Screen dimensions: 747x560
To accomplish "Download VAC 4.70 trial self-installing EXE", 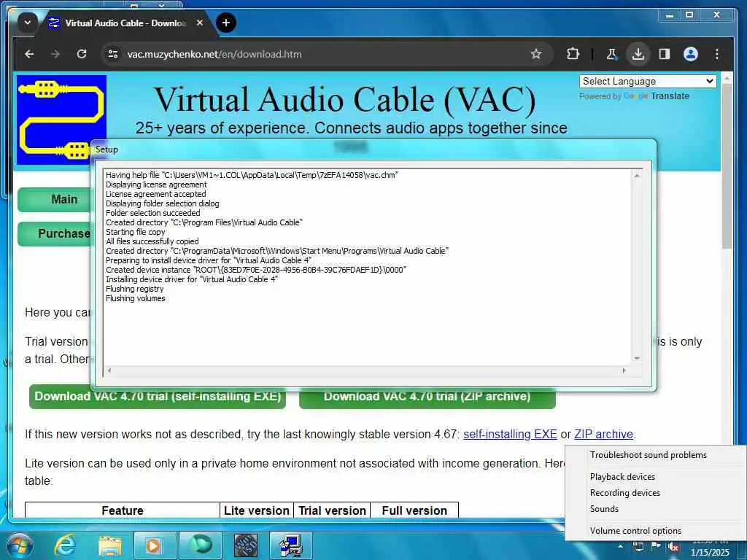I will 158,397.
